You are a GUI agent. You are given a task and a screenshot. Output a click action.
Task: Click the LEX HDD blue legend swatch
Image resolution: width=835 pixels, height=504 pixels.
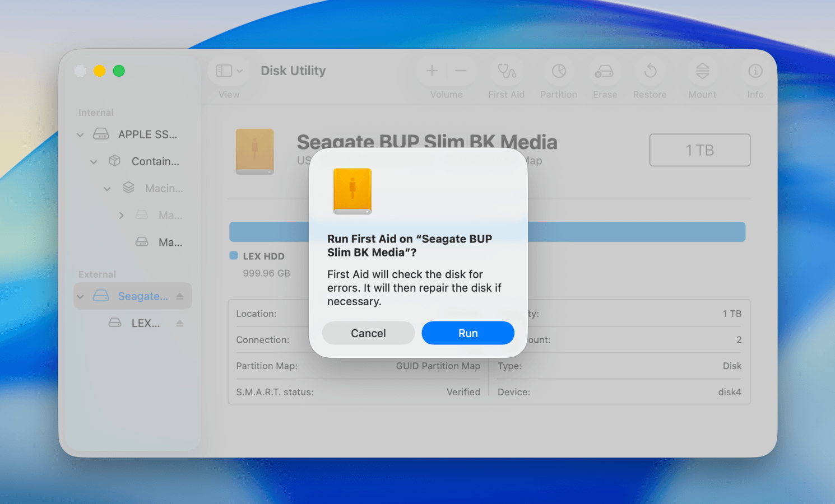(x=234, y=256)
